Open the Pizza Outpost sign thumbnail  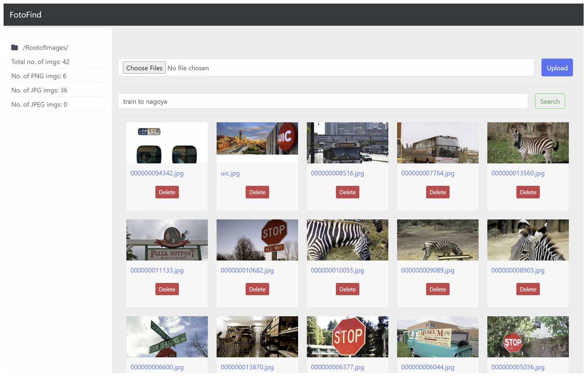point(167,240)
